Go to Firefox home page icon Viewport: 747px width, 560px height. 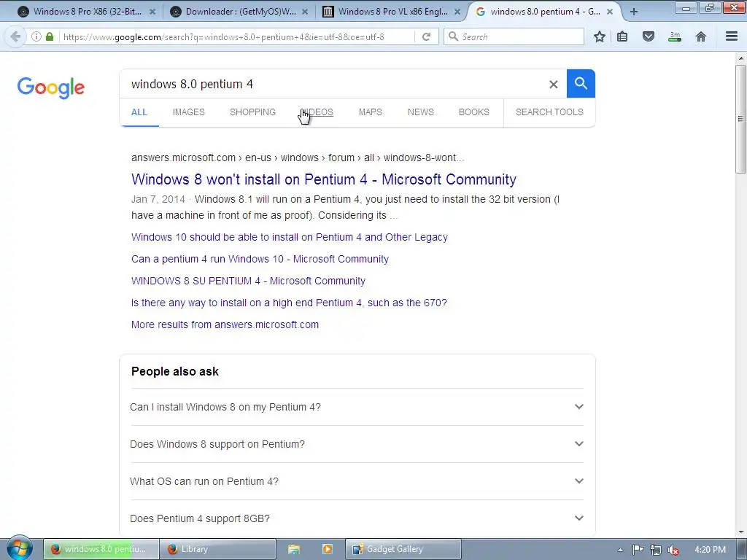(x=701, y=36)
